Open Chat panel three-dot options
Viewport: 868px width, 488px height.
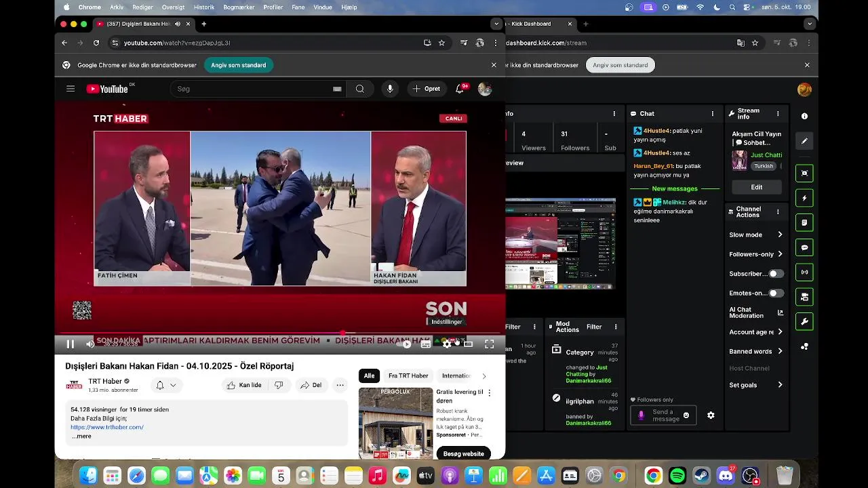(x=713, y=114)
